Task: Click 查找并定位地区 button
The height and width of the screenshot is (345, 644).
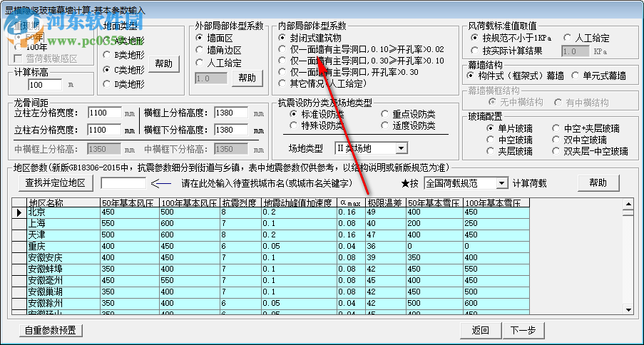Action: 56,183
